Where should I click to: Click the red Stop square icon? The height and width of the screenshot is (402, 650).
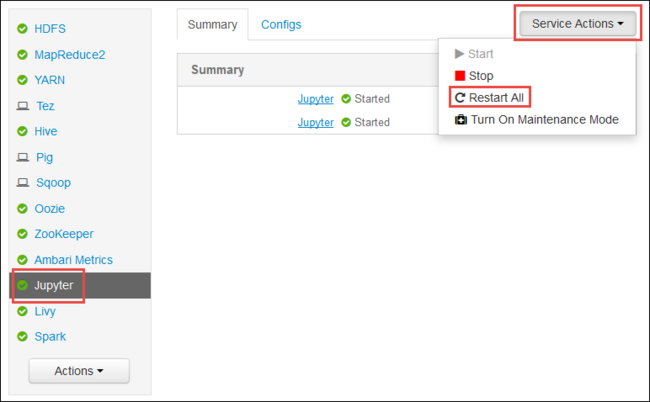[x=460, y=76]
